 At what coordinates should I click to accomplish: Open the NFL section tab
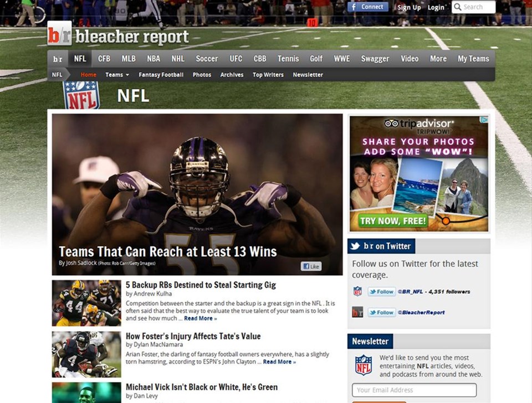tap(80, 59)
